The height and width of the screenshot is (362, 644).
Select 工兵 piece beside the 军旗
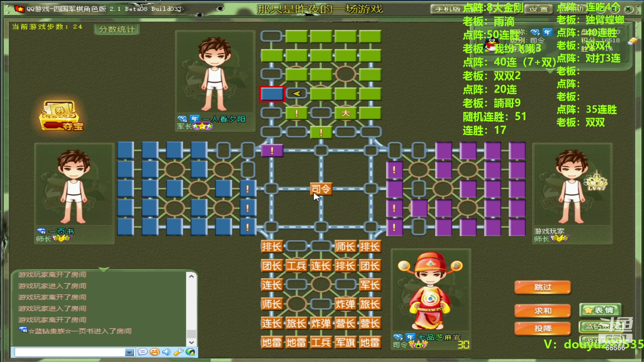(x=321, y=343)
